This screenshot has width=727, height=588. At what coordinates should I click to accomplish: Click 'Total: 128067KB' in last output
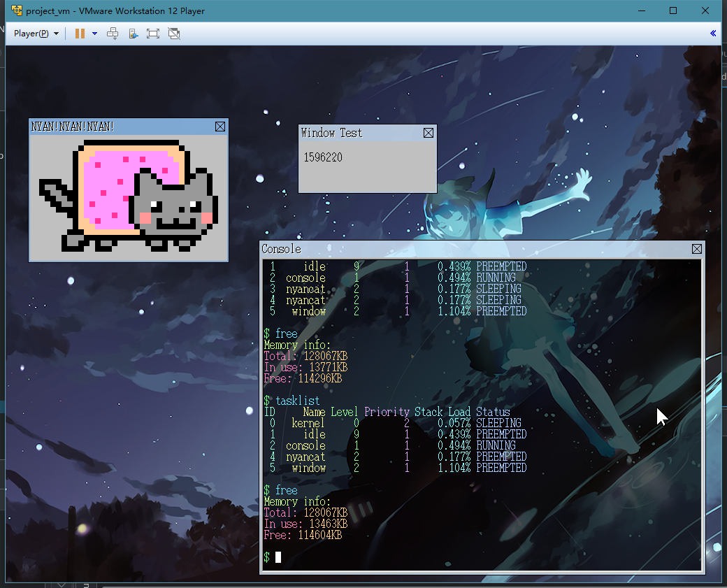305,512
